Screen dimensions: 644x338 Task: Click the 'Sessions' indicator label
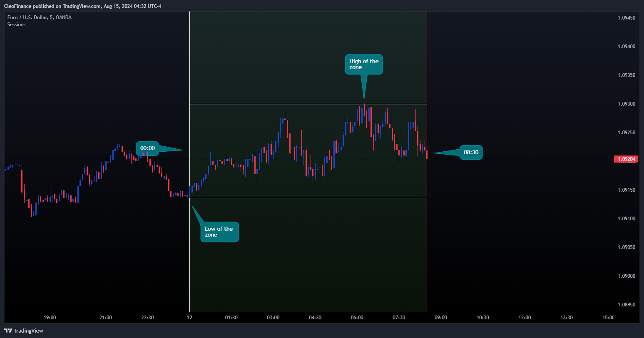[x=17, y=25]
